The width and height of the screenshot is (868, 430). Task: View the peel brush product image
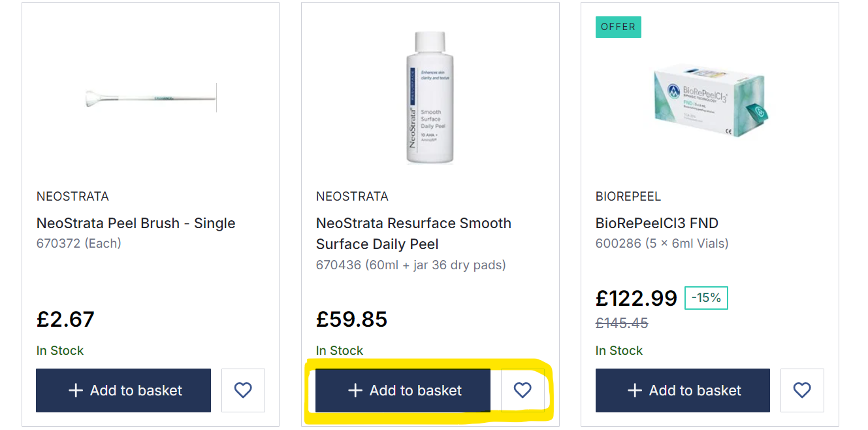click(x=151, y=99)
